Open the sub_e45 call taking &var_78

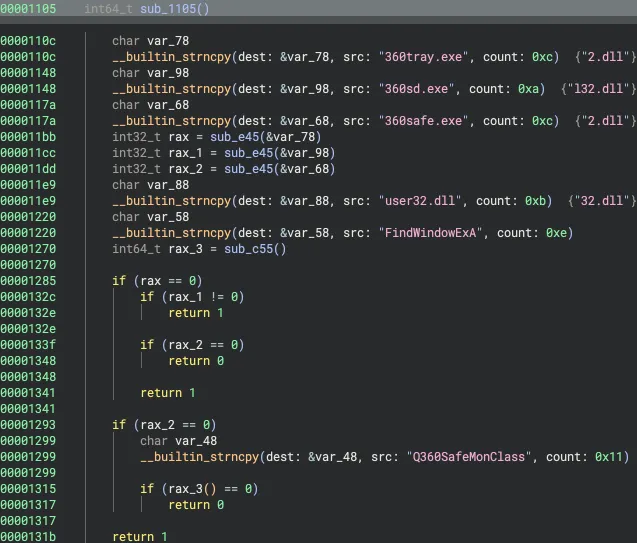click(x=265, y=137)
